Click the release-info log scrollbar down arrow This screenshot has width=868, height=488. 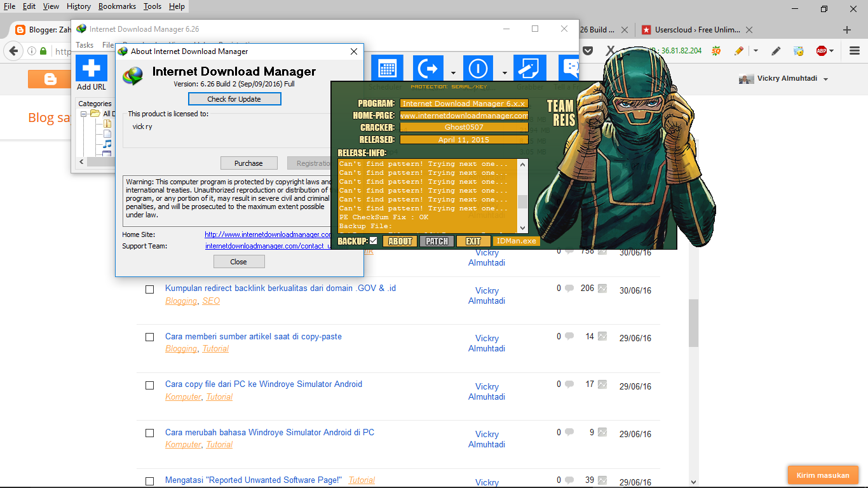coord(523,227)
